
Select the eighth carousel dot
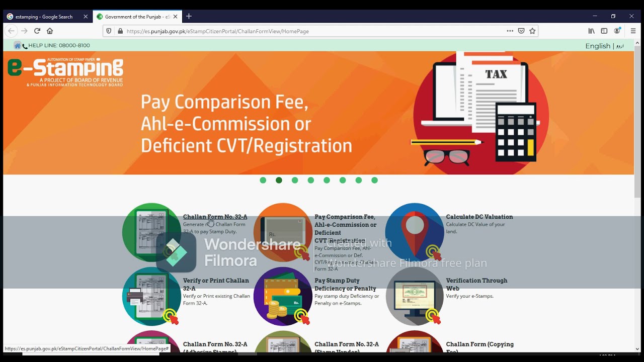tap(374, 180)
